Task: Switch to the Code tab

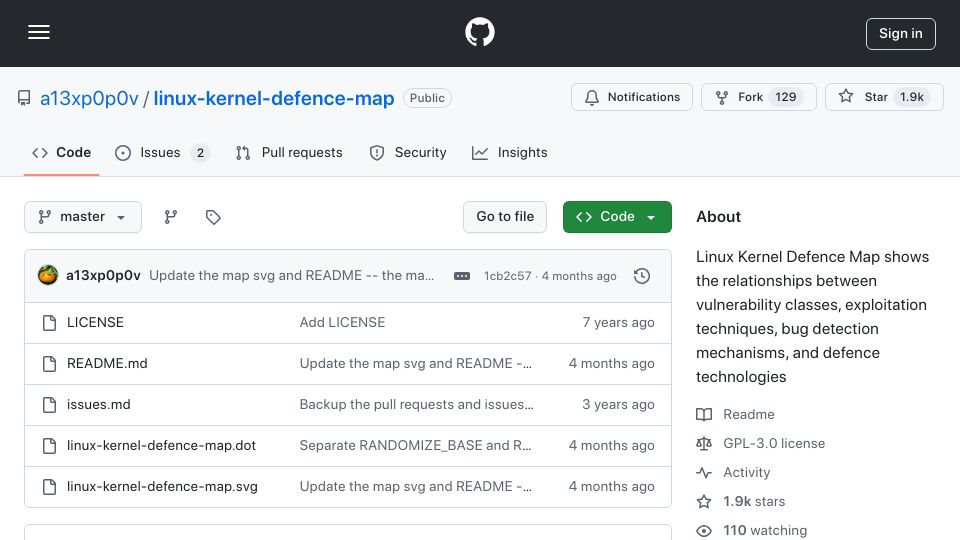Action: (61, 152)
